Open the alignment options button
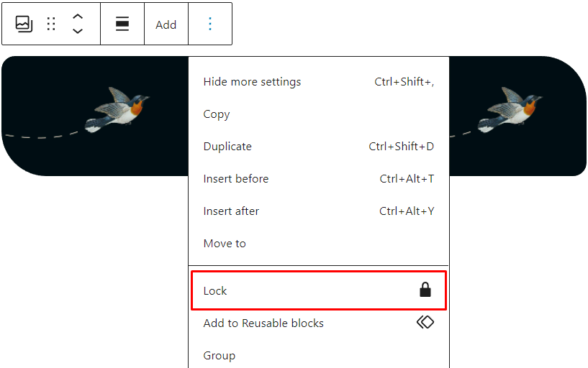The width and height of the screenshot is (588, 368). [122, 24]
